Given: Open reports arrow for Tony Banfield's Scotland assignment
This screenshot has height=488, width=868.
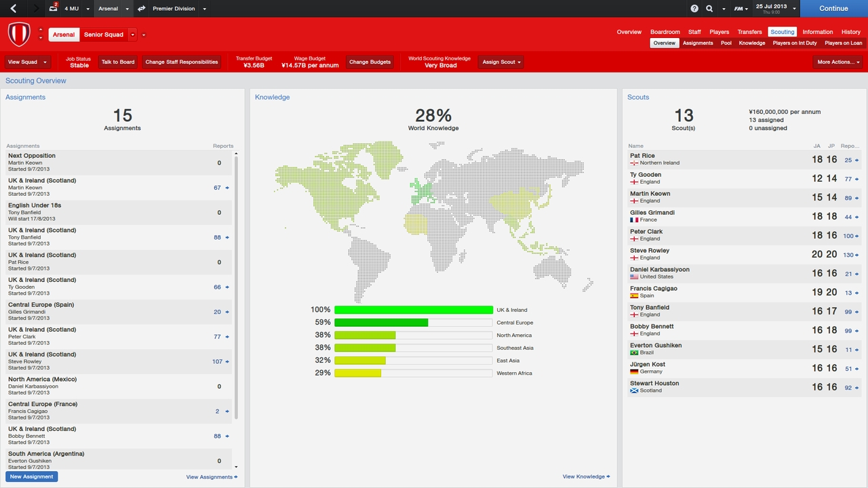Looking at the screenshot, I should 227,237.
